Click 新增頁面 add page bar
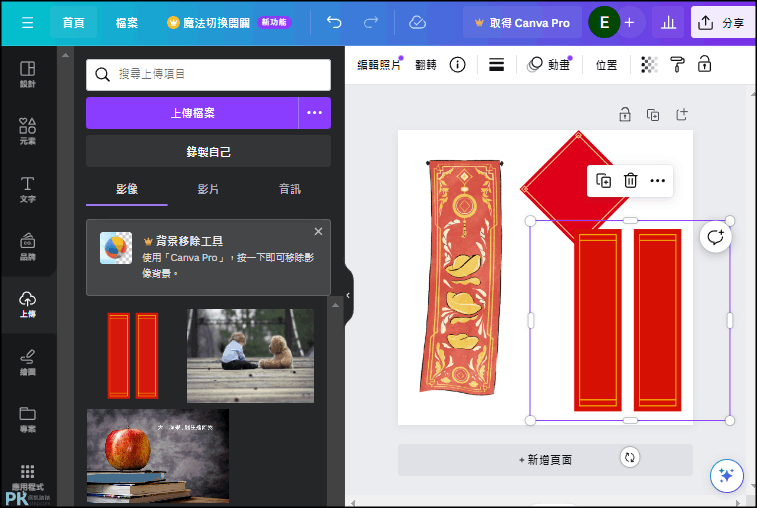757x508 pixels. pos(545,460)
